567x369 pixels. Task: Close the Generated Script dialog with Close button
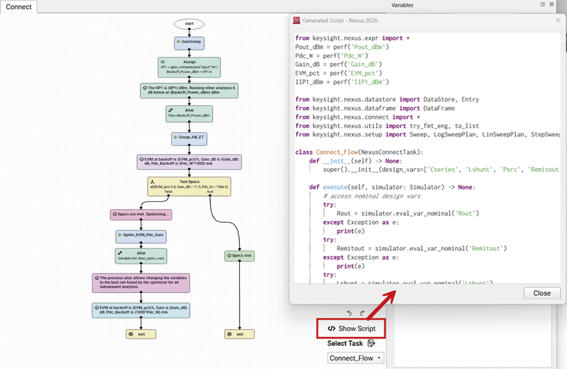[x=542, y=293]
